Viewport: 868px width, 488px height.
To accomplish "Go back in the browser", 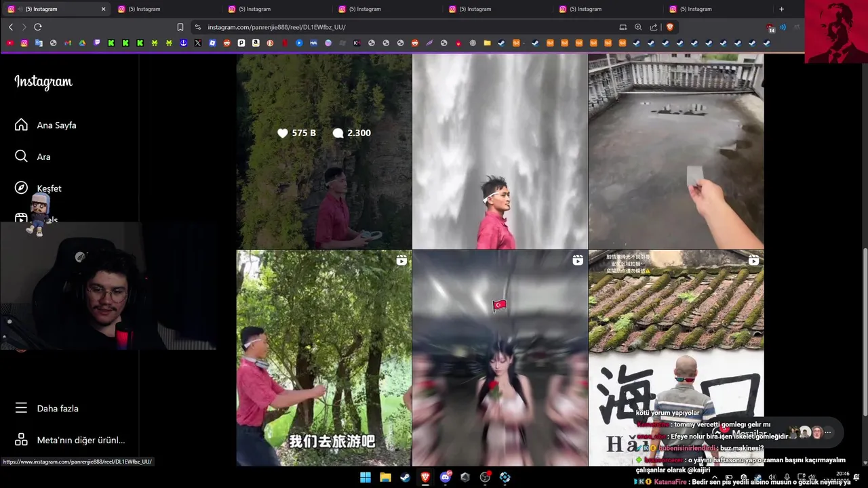I will (11, 27).
